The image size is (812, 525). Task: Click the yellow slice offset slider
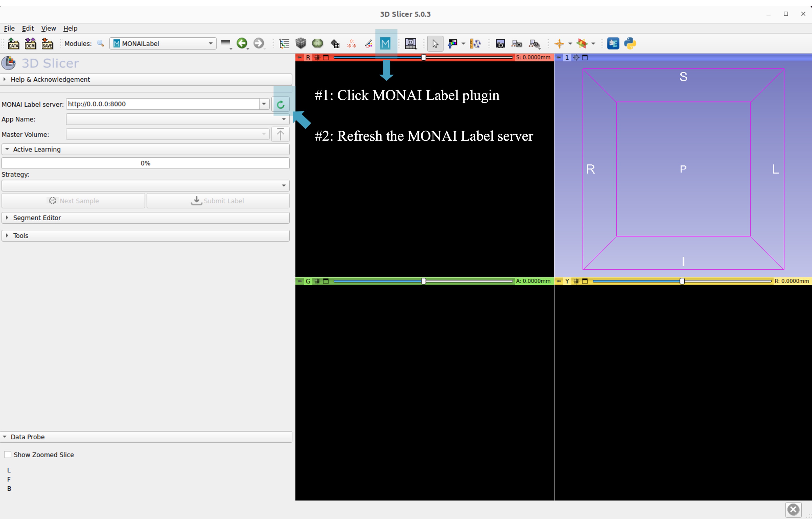[682, 281]
